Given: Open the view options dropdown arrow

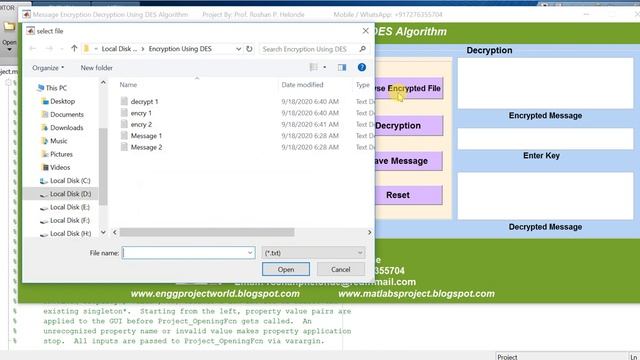Looking at the screenshot, I should click(x=325, y=67).
